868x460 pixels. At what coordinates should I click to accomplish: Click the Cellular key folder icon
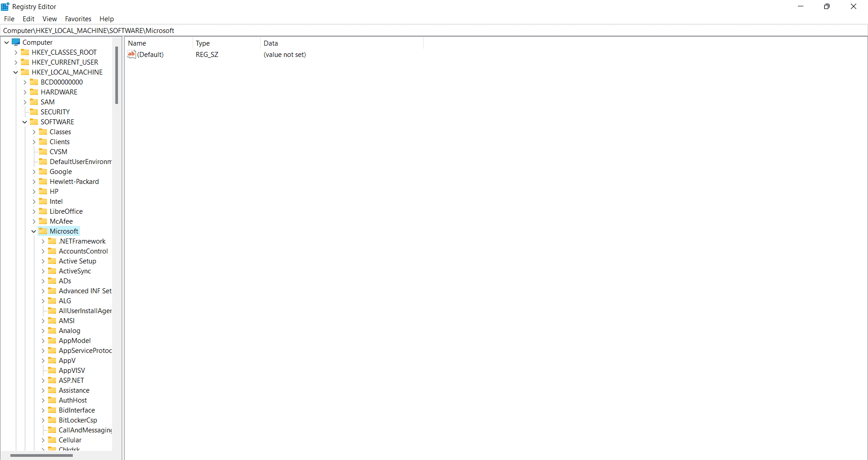click(x=52, y=440)
